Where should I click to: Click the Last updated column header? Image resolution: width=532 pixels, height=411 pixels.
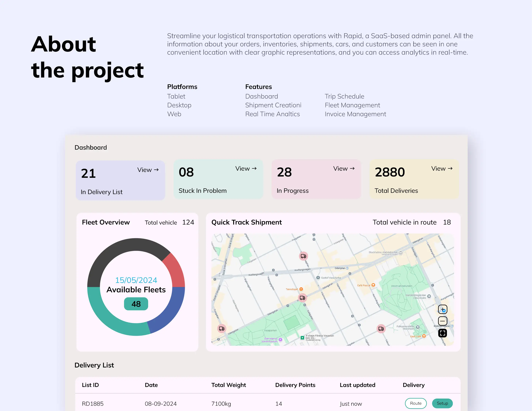point(357,385)
